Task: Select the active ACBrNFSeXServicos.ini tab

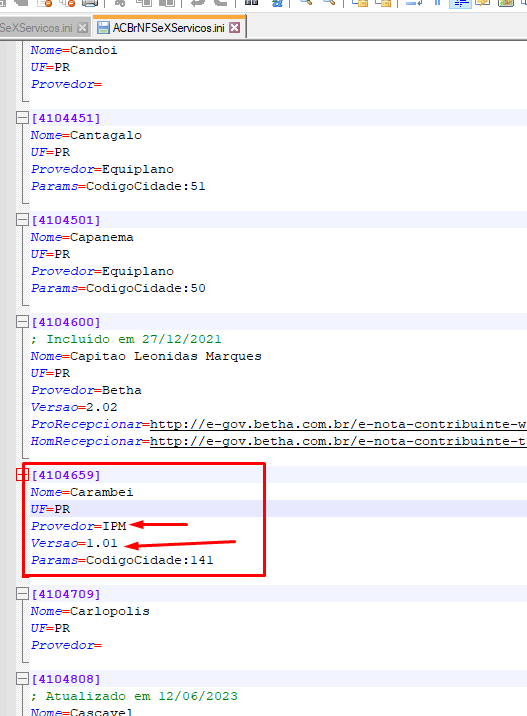Action: pos(169,28)
